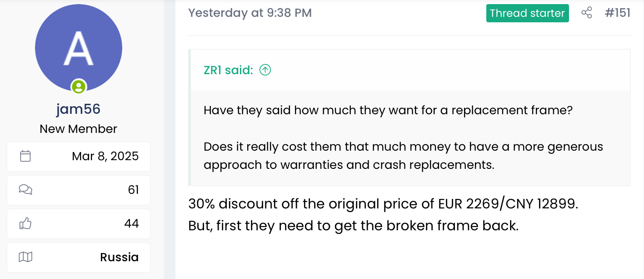Click the "ZR1 said:" quote header
This screenshot has width=644, height=279.
click(228, 70)
